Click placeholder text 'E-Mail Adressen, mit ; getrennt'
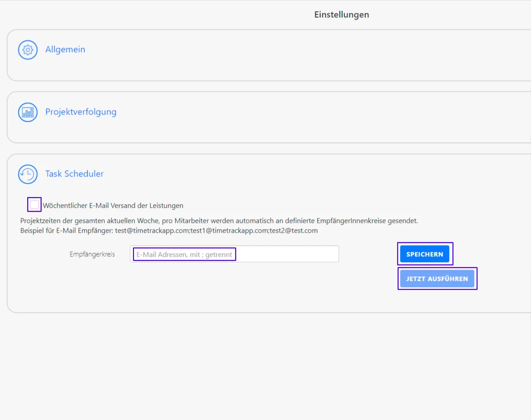531x420 pixels. 184,254
